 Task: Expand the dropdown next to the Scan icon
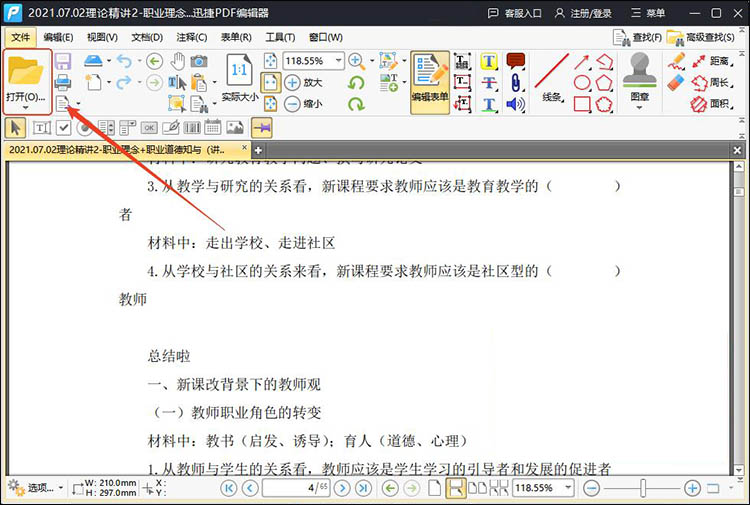[109, 61]
